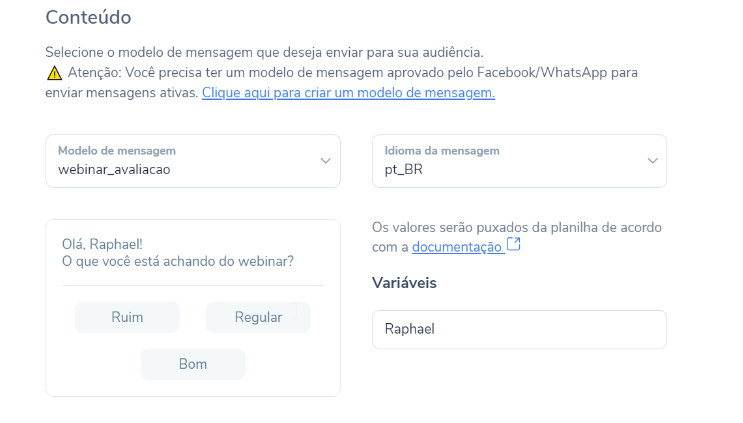Click the "Selecione o modelo de mensagem" instruction text
The width and height of the screenshot is (743, 423).
[264, 52]
